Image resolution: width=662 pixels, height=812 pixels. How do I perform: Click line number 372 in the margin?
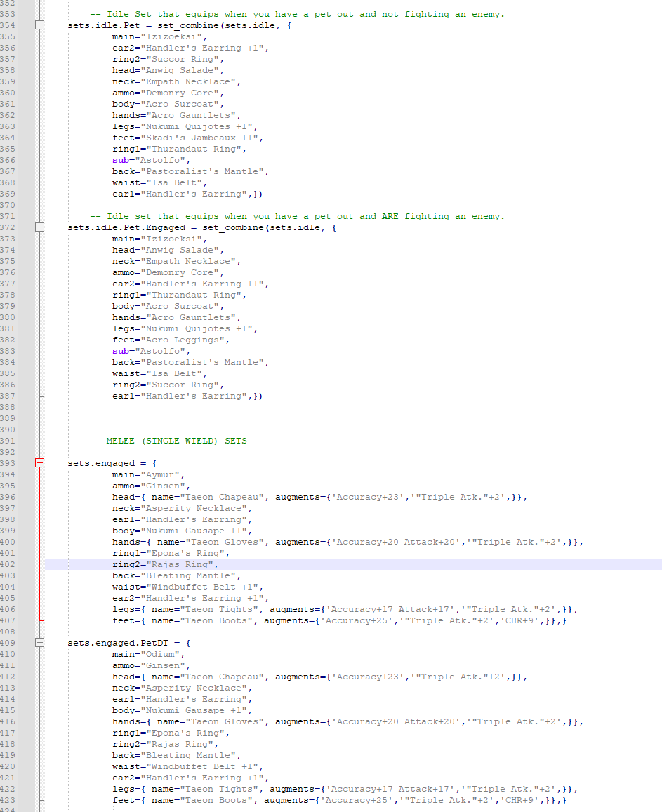point(8,227)
